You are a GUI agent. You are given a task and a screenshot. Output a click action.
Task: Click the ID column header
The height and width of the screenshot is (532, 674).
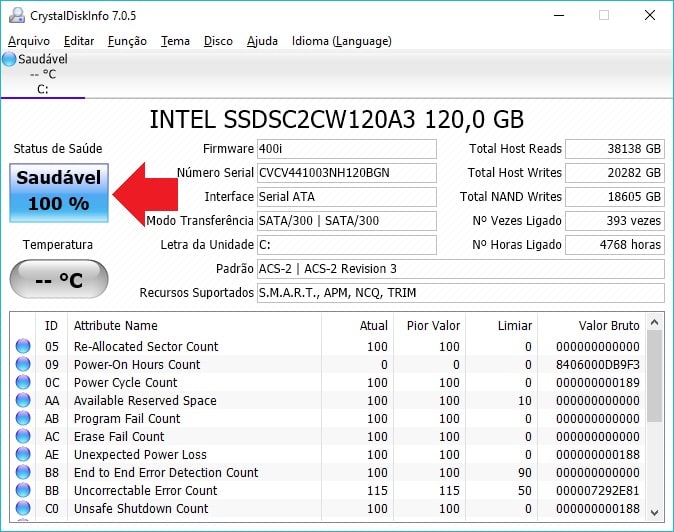coord(51,325)
